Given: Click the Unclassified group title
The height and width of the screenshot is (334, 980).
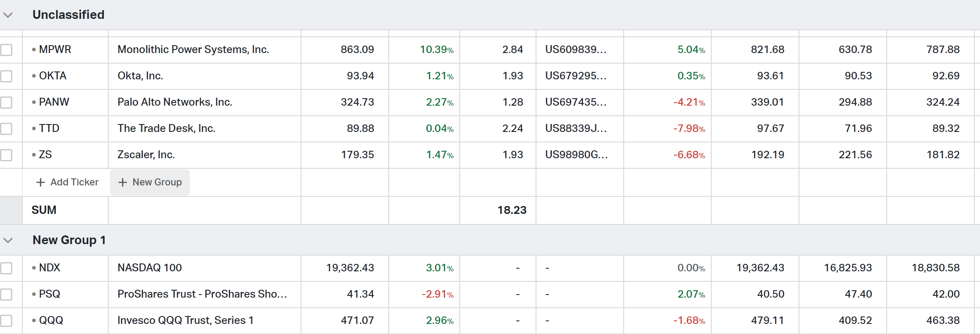Looking at the screenshot, I should pyautogui.click(x=68, y=14).
